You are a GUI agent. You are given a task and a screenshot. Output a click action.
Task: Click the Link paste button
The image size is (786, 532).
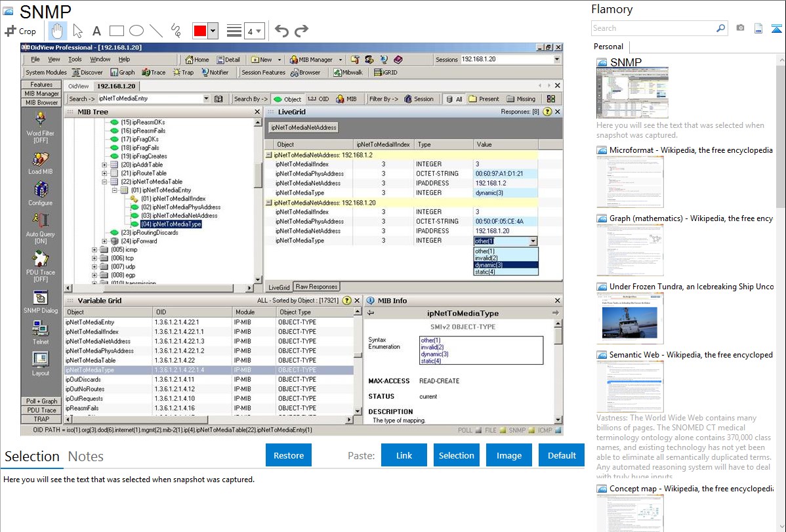(404, 455)
